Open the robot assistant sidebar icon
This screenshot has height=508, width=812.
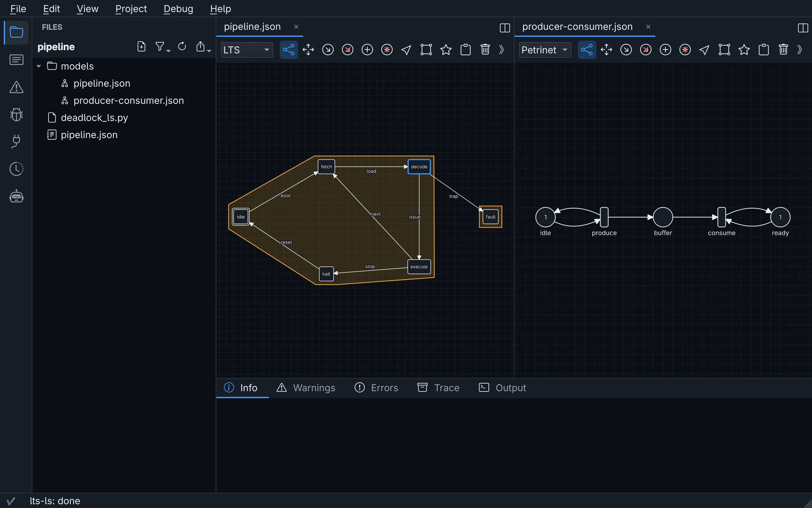(16, 196)
